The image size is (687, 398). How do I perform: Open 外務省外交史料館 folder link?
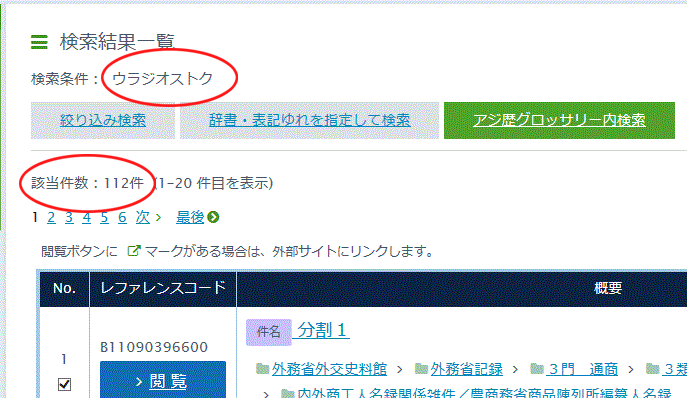[329, 369]
